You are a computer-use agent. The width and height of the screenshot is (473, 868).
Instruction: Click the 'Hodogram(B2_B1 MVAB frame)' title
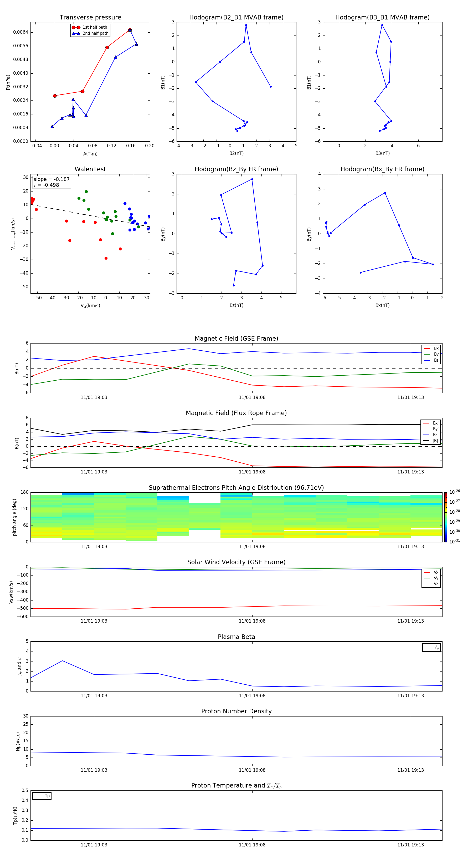(236, 17)
